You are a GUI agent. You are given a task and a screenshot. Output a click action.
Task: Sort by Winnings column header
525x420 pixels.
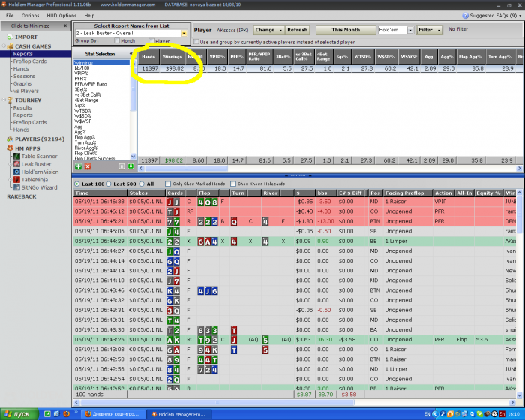pyautogui.click(x=172, y=57)
